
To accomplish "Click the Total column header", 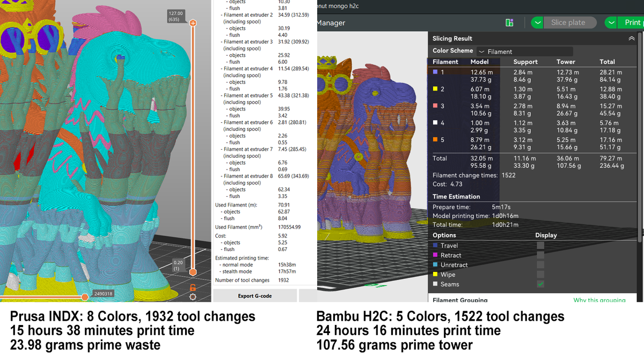I will tap(608, 62).
